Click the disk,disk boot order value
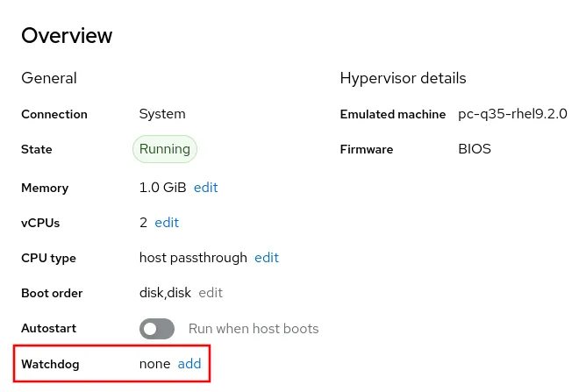 [x=165, y=293]
